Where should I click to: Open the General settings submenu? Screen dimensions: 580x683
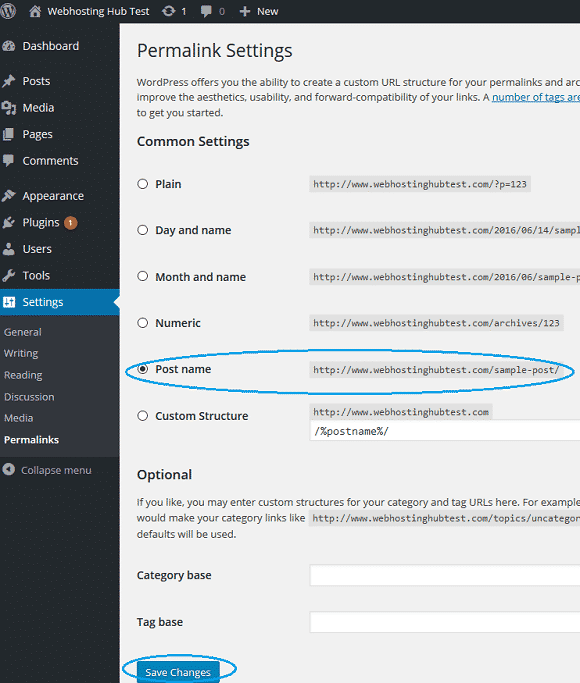[x=23, y=332]
